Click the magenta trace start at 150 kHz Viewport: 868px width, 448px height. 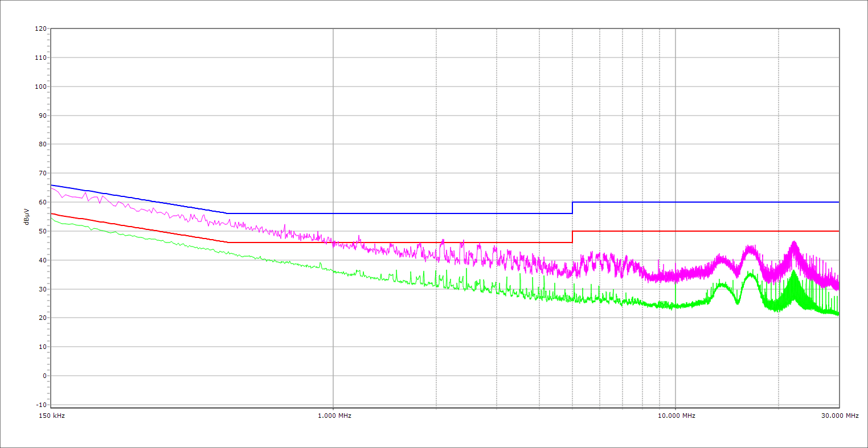pos(52,187)
